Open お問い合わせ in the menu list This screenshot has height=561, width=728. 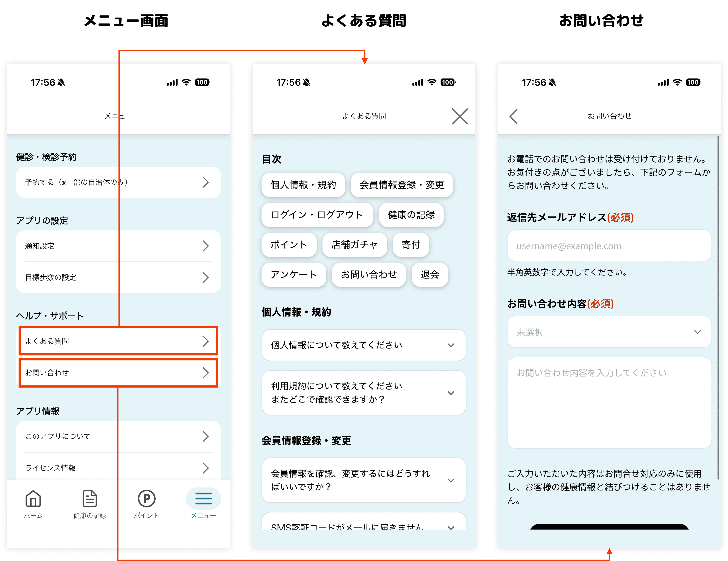click(x=118, y=373)
